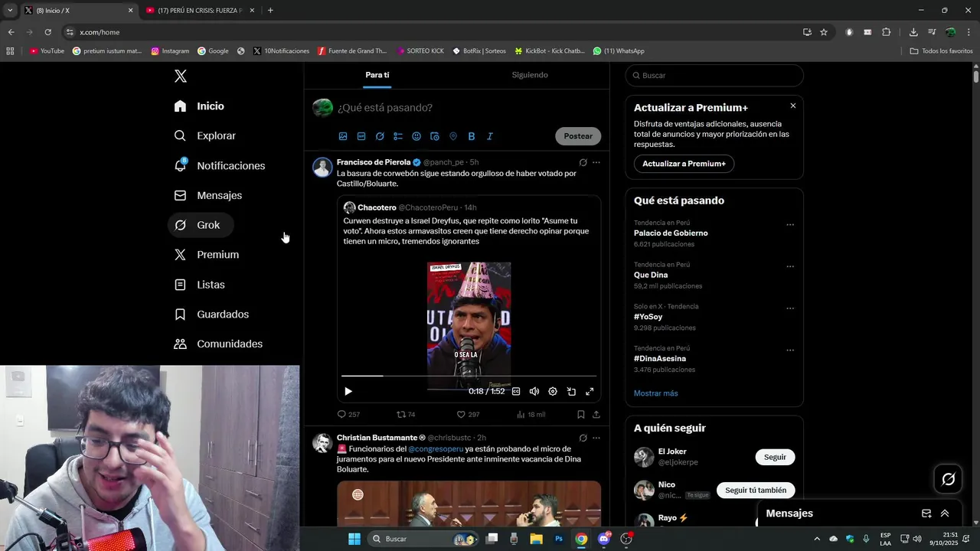Open options for #YoSoy trend
Image resolution: width=980 pixels, height=551 pixels.
(790, 308)
